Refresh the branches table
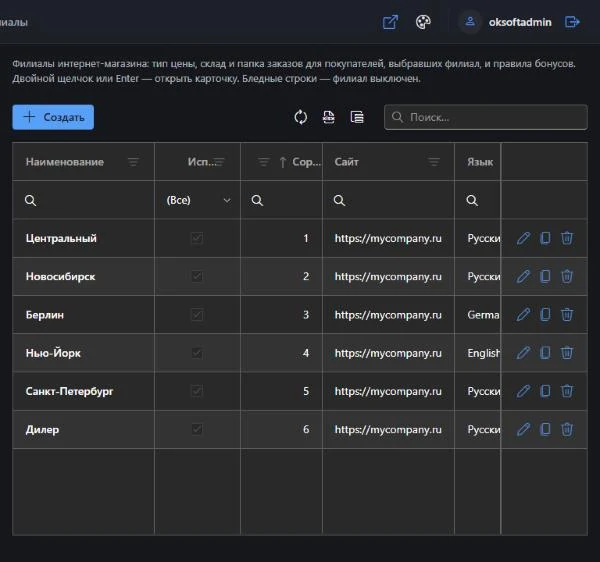 (301, 117)
